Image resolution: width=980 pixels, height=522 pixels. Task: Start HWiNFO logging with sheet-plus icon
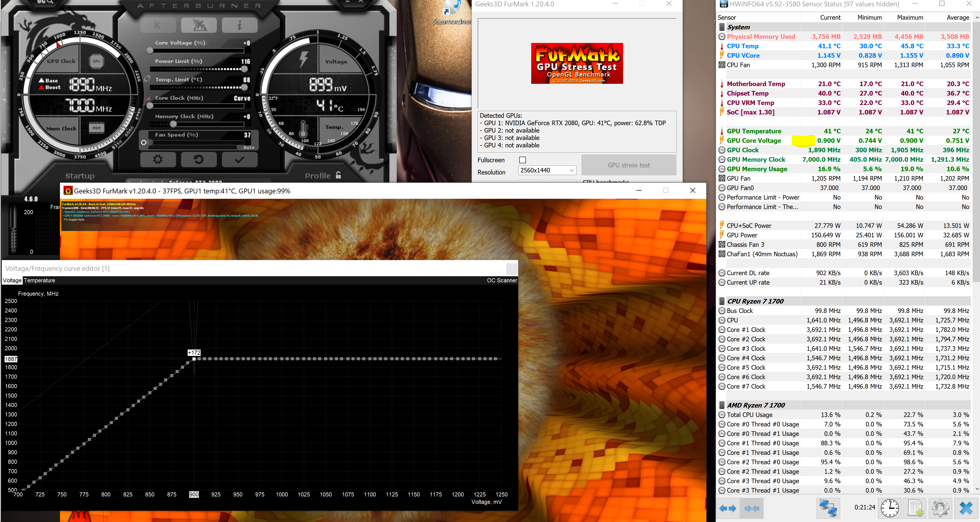point(915,508)
